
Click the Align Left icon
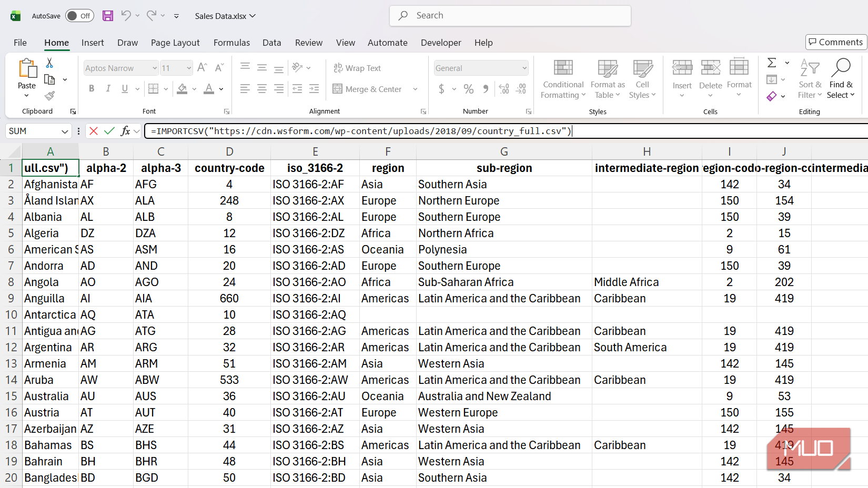coord(245,88)
